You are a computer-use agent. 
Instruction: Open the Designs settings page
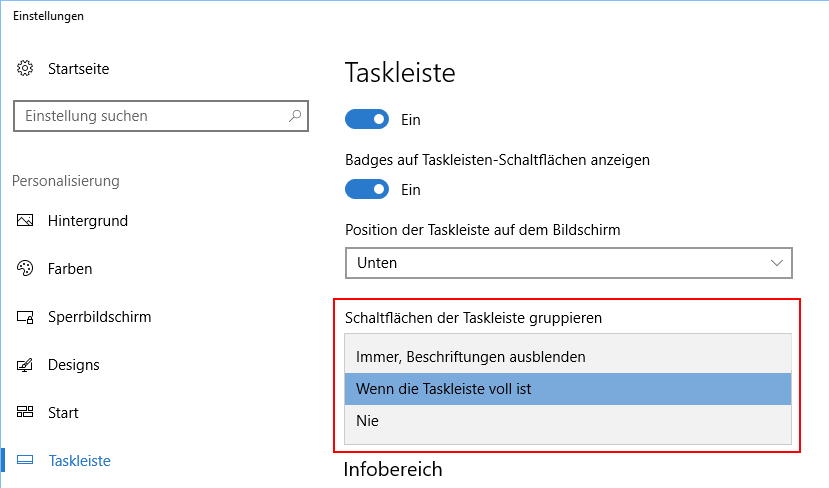coord(73,365)
